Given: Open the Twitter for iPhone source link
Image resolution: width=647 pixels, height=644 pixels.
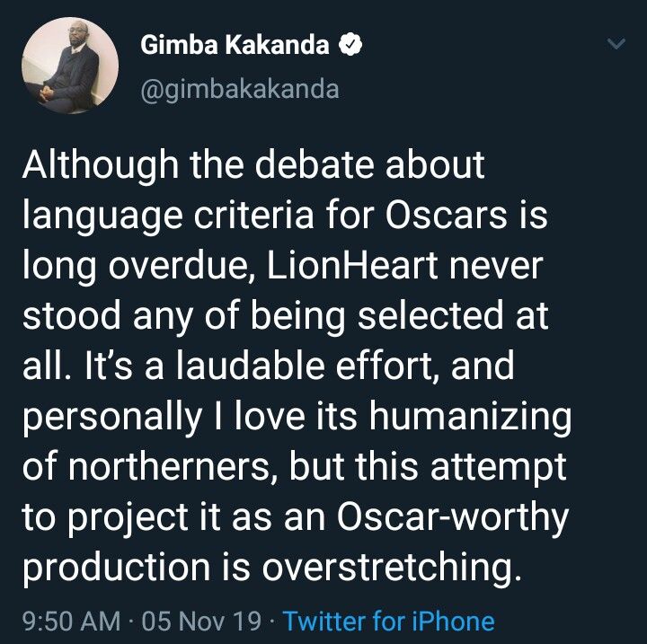Looking at the screenshot, I should [391, 621].
